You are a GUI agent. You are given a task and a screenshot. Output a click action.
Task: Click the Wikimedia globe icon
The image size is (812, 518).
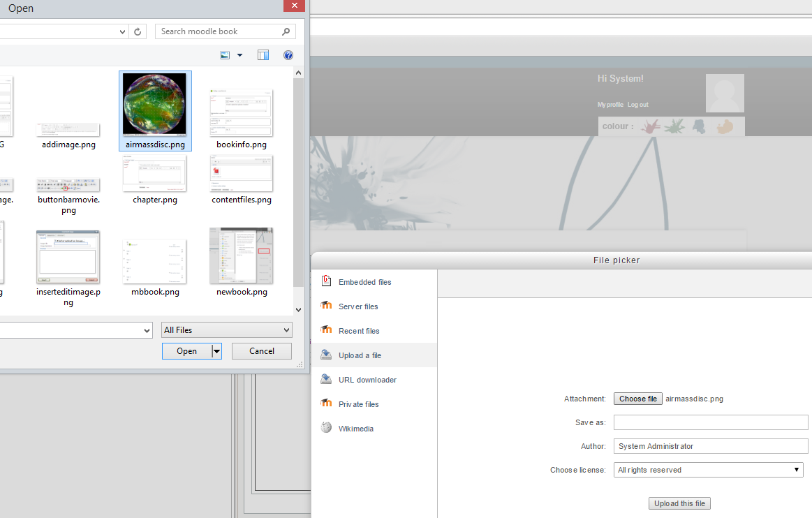(326, 427)
